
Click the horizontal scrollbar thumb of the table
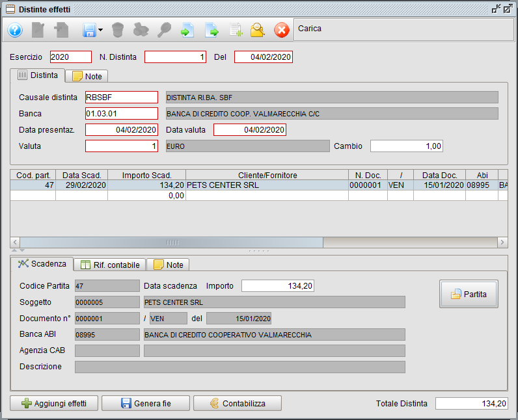point(171,243)
